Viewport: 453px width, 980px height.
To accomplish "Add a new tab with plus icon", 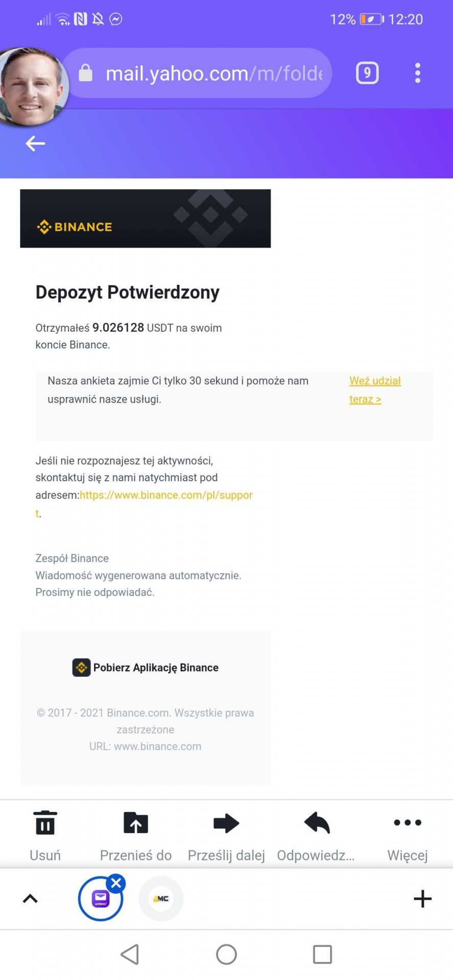I will coord(422,899).
